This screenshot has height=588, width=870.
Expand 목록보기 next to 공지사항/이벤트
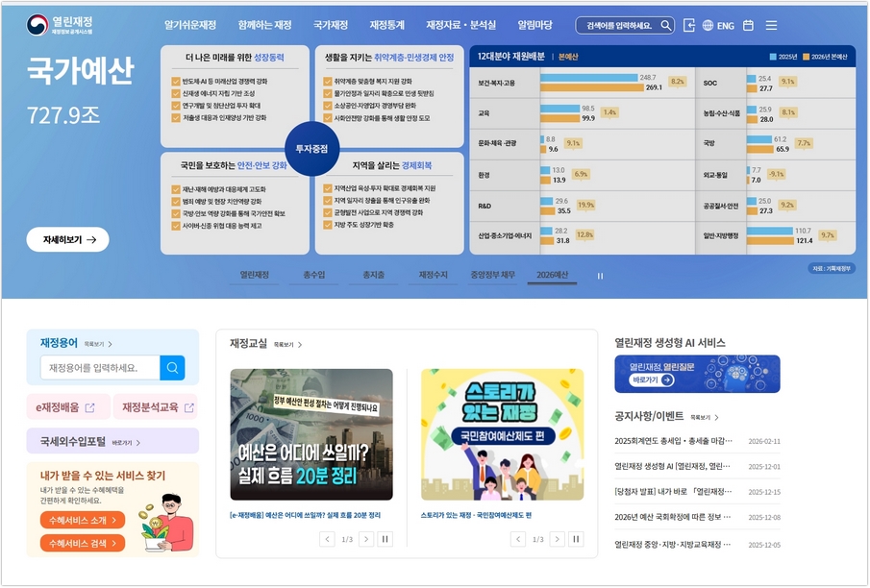point(704,418)
